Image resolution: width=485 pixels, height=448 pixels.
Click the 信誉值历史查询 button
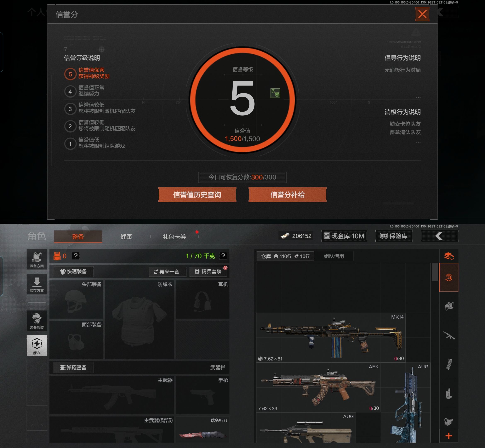(197, 194)
